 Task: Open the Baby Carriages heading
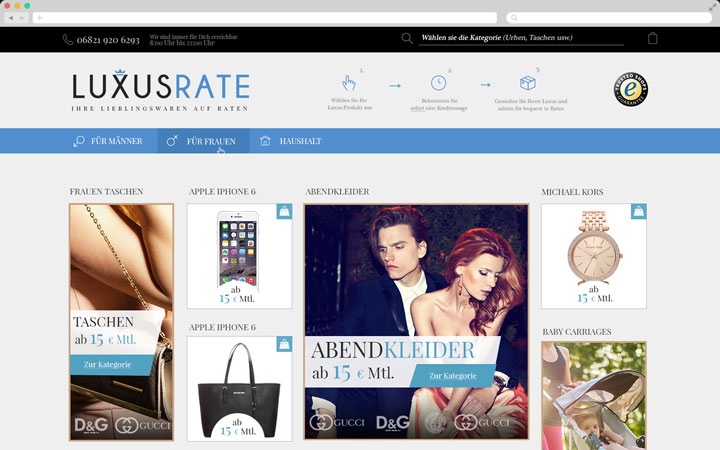tap(577, 332)
